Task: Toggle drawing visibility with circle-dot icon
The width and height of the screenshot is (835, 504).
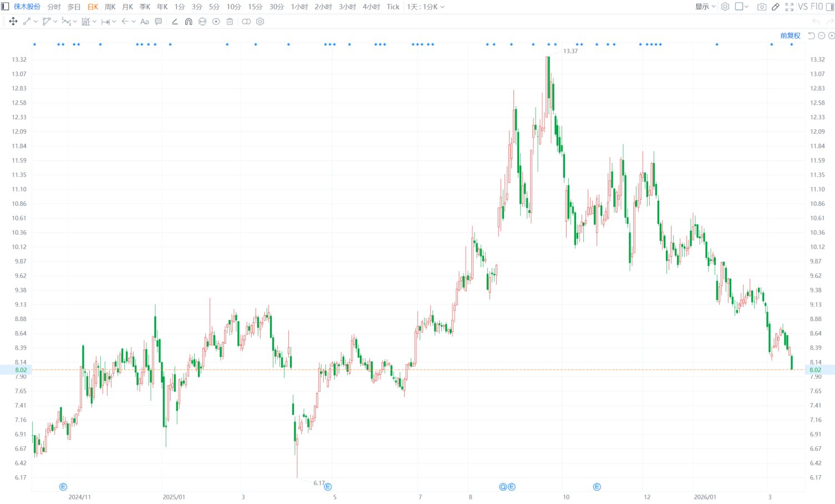Action: pyautogui.click(x=216, y=22)
